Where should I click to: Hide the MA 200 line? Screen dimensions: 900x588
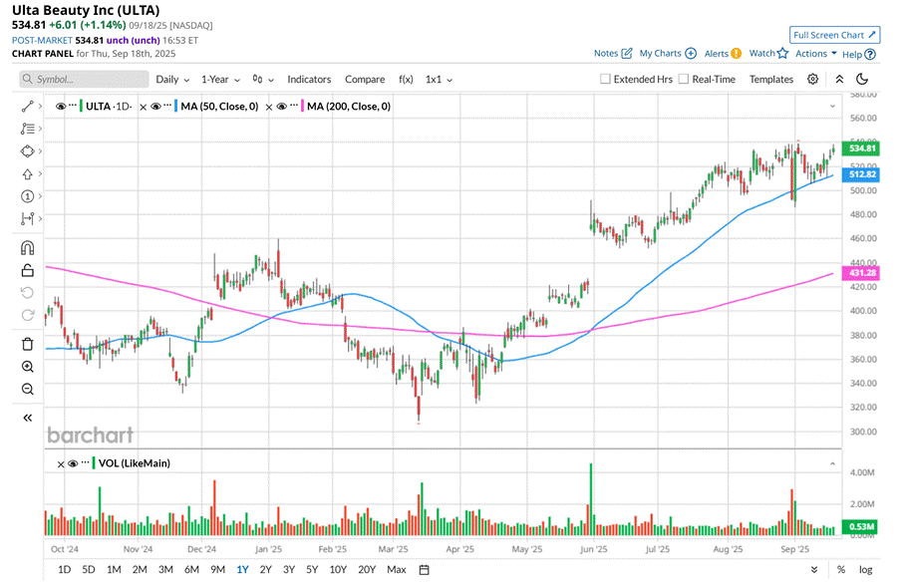click(x=281, y=107)
